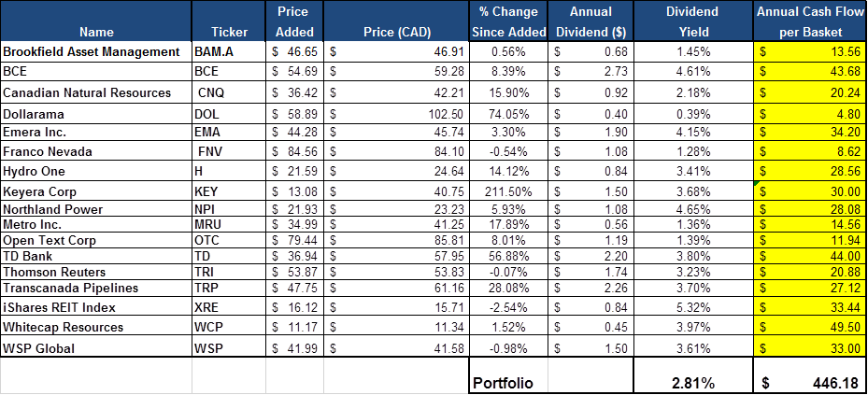The image size is (868, 395).
Task: Select the 2.73 annual dividend cell
Action: pyautogui.click(x=591, y=72)
